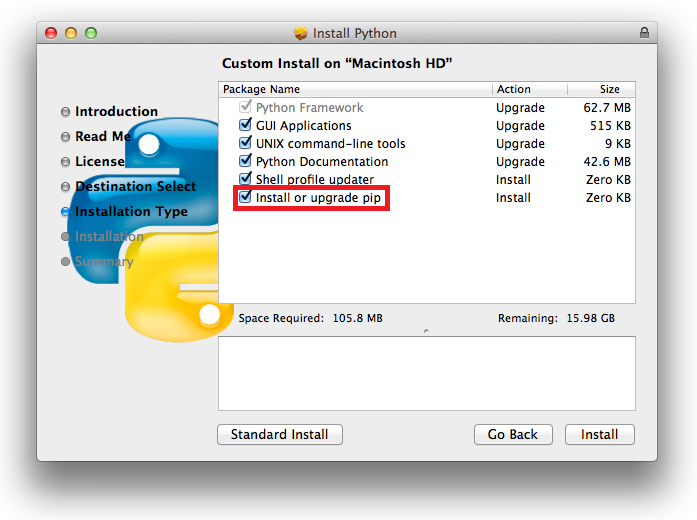Image resolution: width=697 pixels, height=520 pixels.
Task: Click the package icon beside Install Python title
Action: (x=300, y=33)
